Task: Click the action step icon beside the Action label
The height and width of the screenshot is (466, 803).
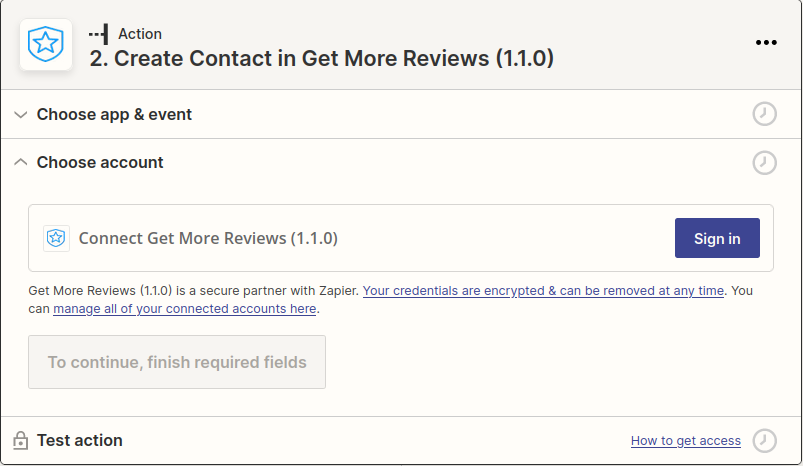Action: (98, 34)
